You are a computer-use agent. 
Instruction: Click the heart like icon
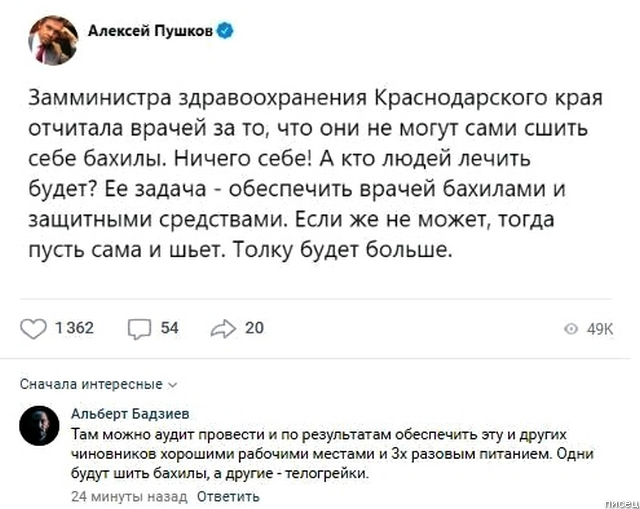click(34, 328)
